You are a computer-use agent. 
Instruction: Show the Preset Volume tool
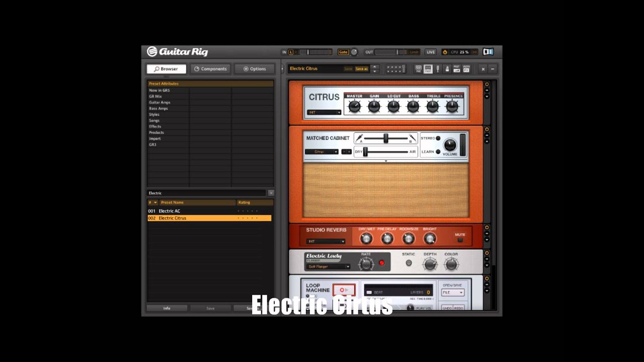point(457,69)
